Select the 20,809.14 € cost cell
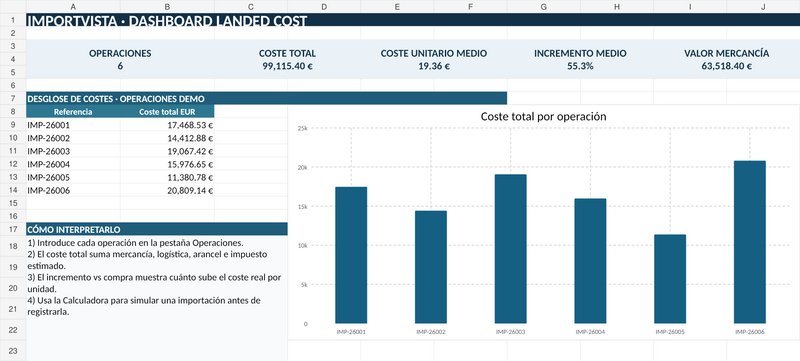 pos(167,190)
